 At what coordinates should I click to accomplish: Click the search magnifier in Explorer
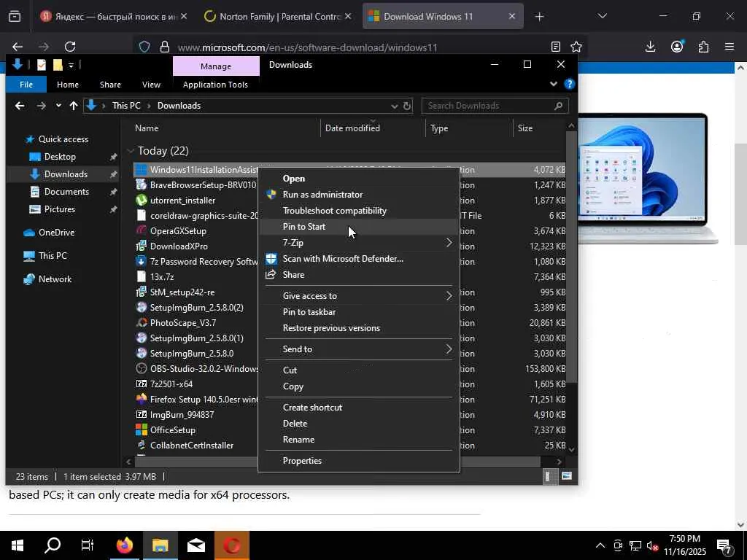click(558, 106)
